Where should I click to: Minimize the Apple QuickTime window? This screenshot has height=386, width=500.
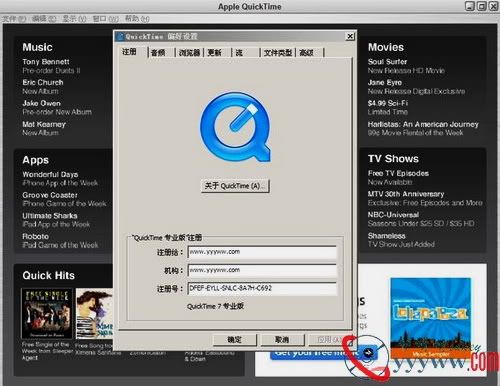tap(470, 6)
